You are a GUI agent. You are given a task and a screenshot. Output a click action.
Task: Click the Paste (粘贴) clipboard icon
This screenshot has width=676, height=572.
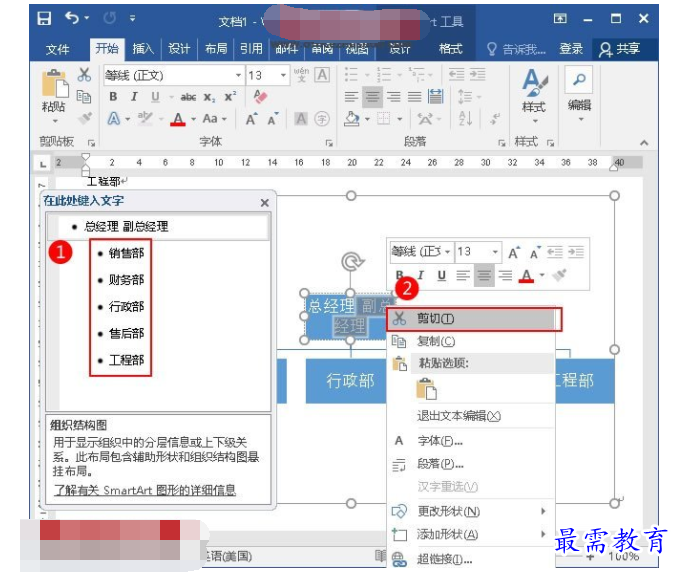tap(55, 84)
